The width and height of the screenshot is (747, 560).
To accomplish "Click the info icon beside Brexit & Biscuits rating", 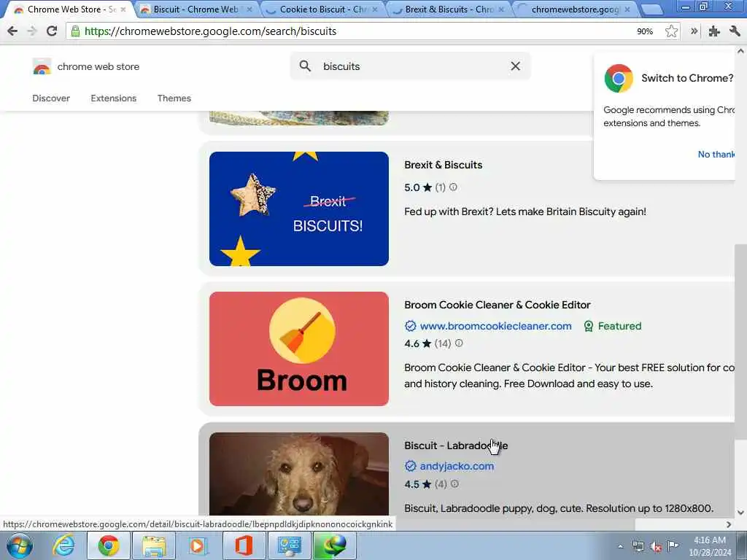I will [x=453, y=187].
